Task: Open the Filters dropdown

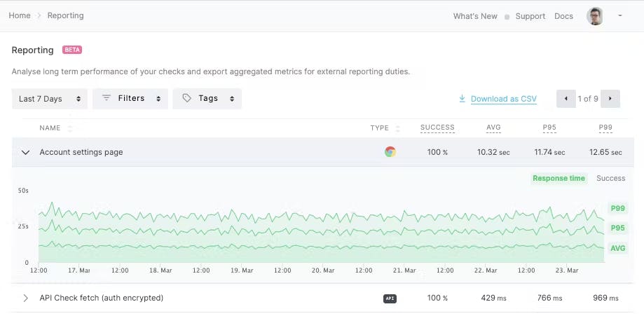Action: point(131,99)
